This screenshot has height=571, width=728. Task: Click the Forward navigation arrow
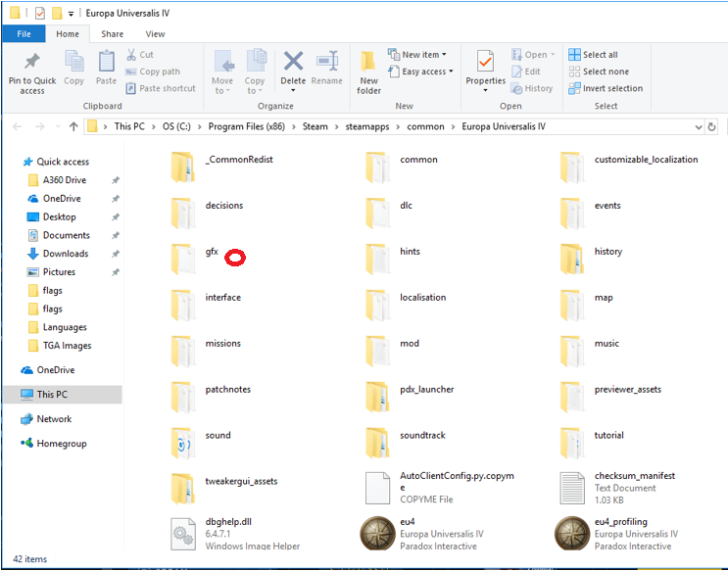coord(40,126)
